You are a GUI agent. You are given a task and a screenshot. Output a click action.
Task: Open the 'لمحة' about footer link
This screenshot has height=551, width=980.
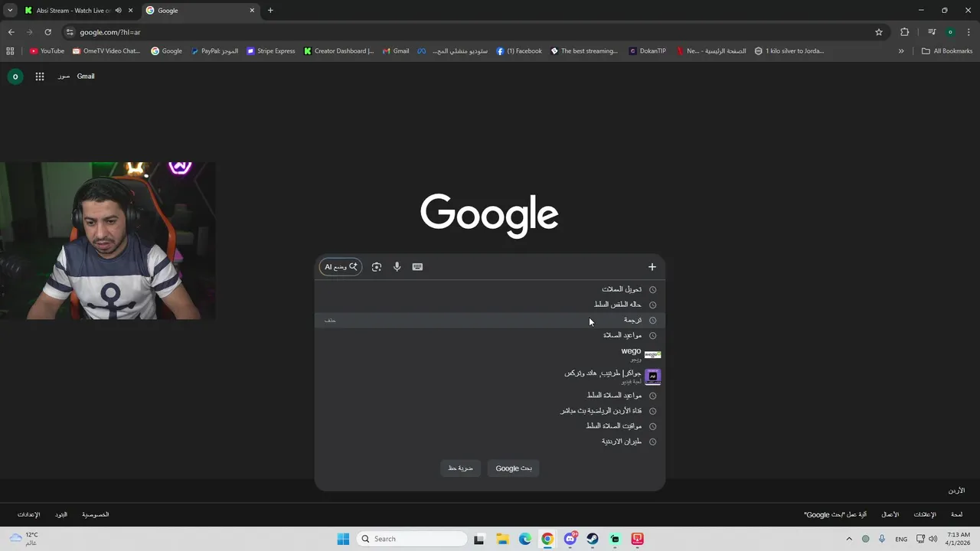(x=956, y=515)
